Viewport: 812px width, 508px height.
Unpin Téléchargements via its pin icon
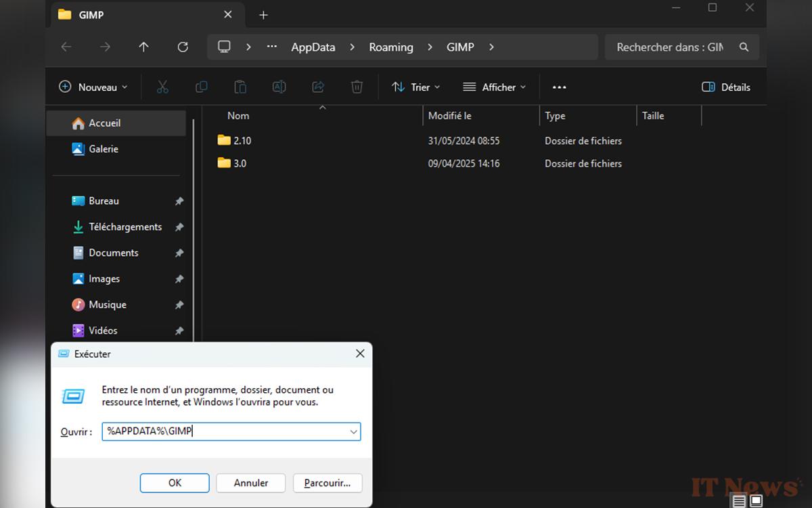(179, 227)
